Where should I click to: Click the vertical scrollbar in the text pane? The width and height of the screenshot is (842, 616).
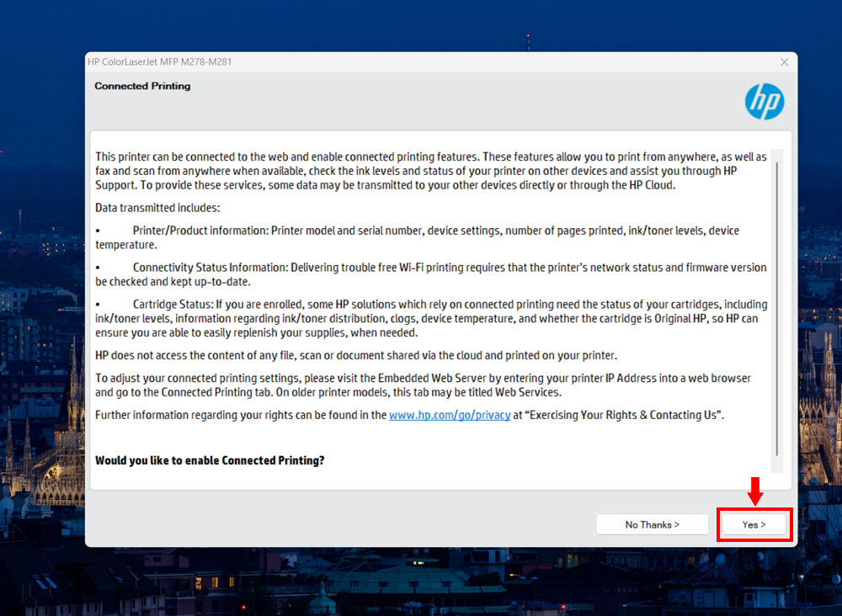[x=776, y=311]
